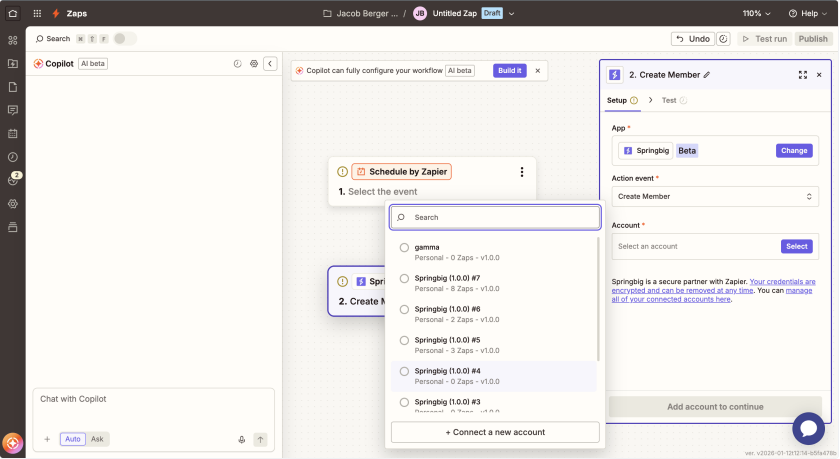Click the microphone icon in Copilot chat
Screen dimensions: 840x459
coord(242,439)
